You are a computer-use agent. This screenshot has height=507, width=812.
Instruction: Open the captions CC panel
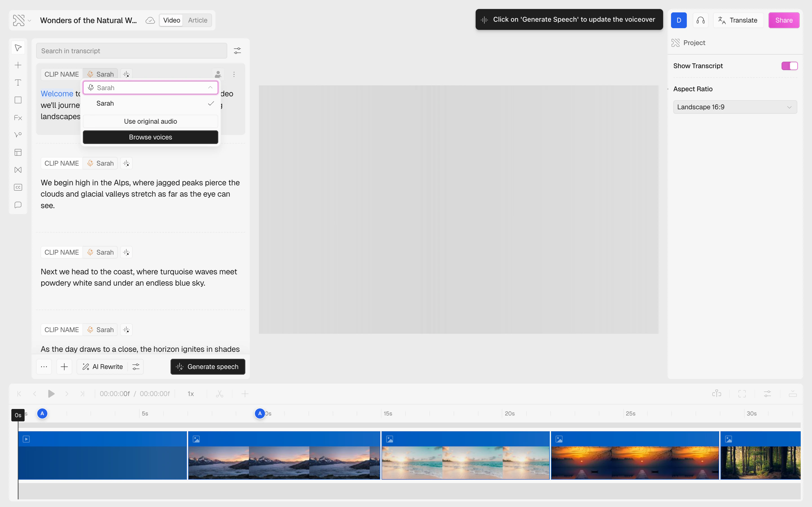click(18, 187)
